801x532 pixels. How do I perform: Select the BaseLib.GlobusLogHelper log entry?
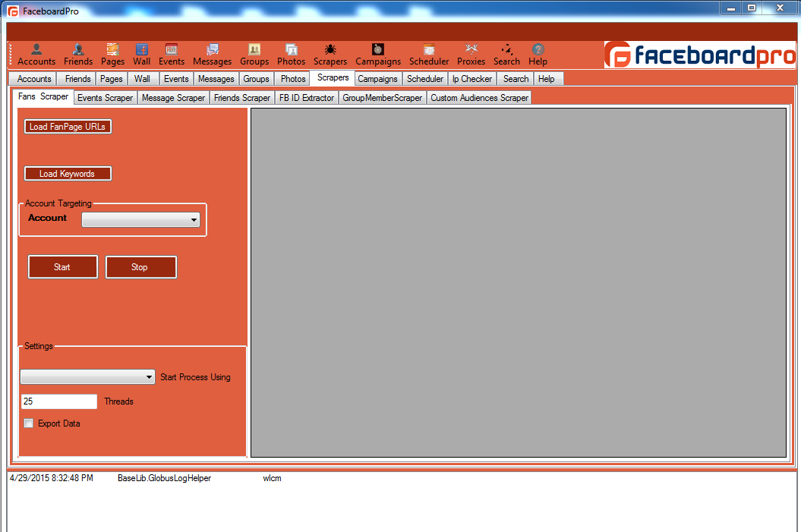click(x=164, y=478)
